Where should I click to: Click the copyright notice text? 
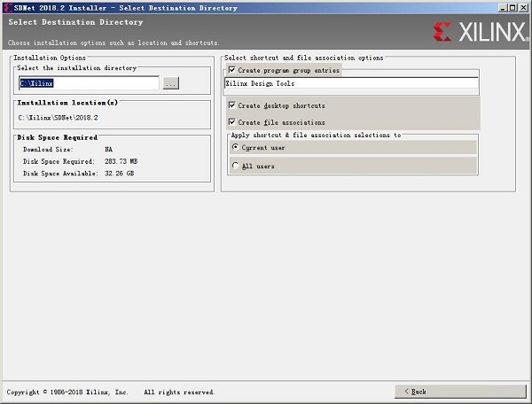coord(110,392)
